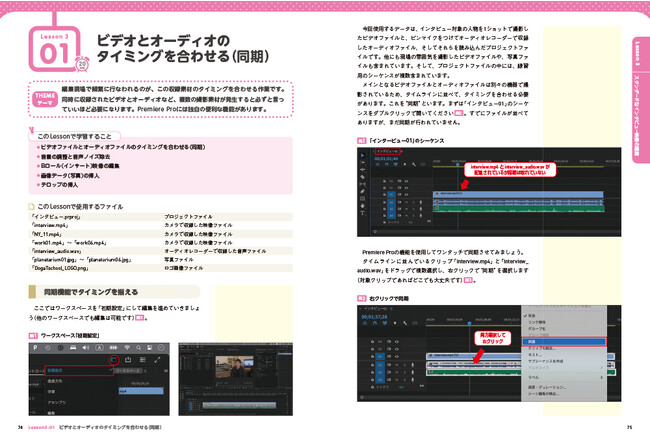Select 学習 workspace in the dropdown list
650x442 pixels.
pos(51,392)
